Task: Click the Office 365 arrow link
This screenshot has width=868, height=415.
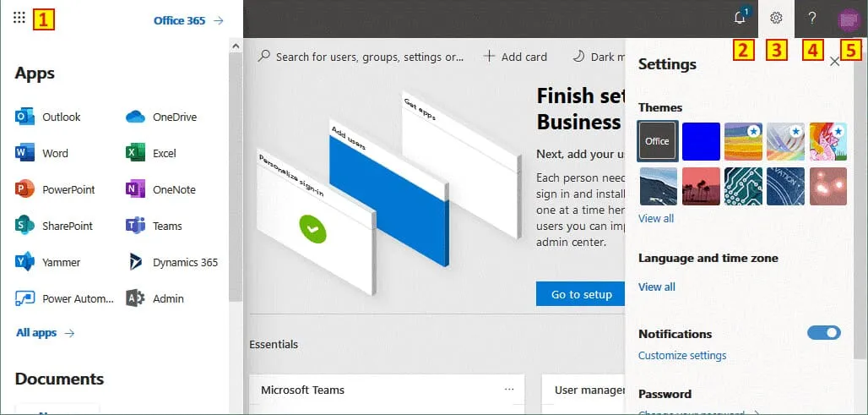Action: (188, 20)
